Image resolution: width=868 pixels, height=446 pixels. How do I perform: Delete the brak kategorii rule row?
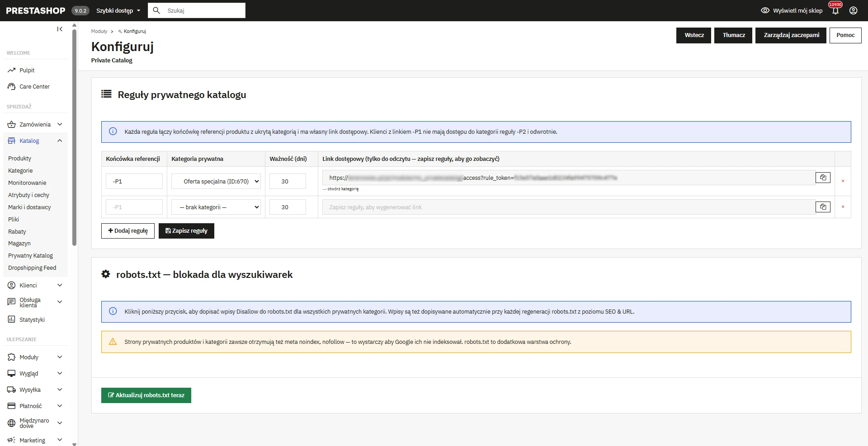843,207
